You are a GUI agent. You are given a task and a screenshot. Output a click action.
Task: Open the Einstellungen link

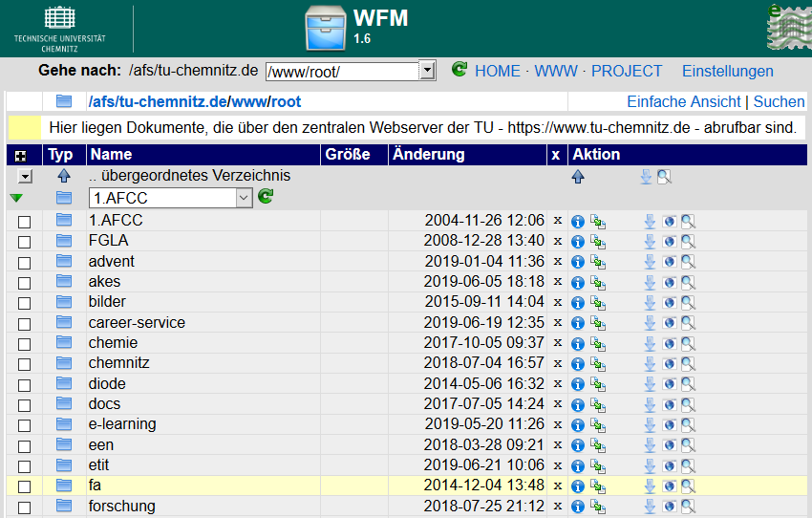727,72
